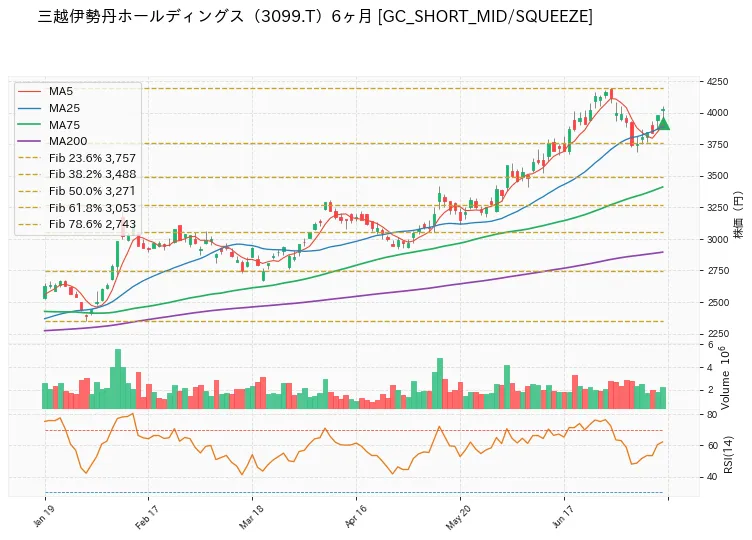Click the Fib 78.6% 2,743 legend entry
This screenshot has height=540, width=752.
pyautogui.click(x=77, y=224)
